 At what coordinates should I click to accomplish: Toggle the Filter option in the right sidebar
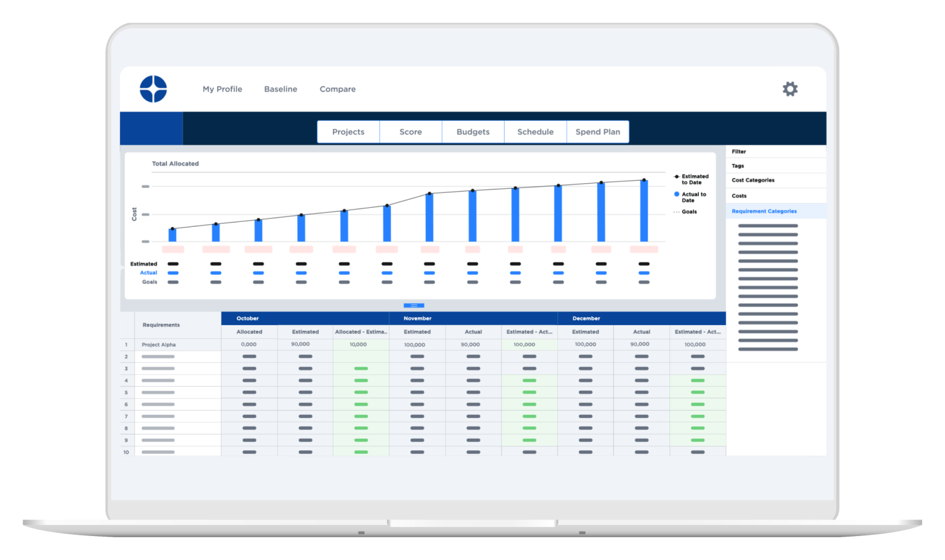tap(738, 151)
